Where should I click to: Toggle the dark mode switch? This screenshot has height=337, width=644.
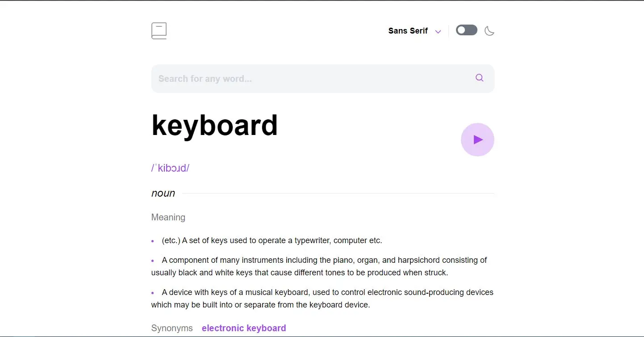pos(466,30)
